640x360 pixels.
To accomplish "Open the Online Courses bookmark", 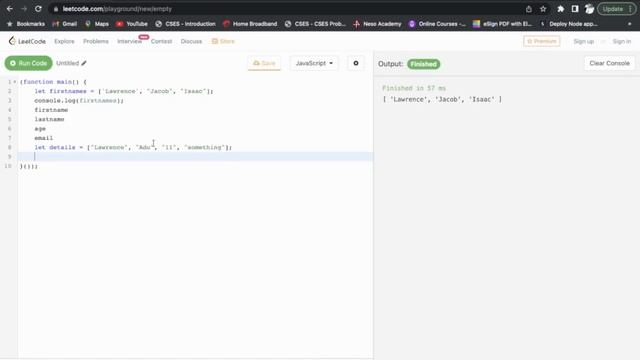I will pyautogui.click(x=437, y=24).
